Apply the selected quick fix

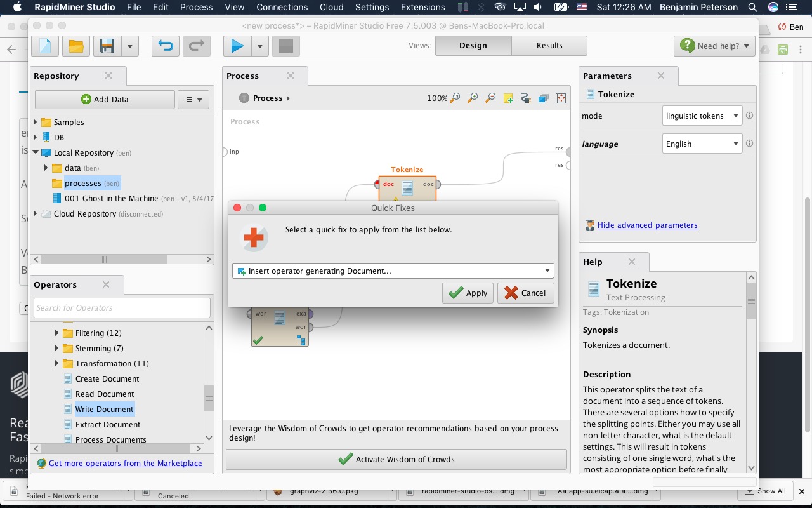pyautogui.click(x=468, y=293)
